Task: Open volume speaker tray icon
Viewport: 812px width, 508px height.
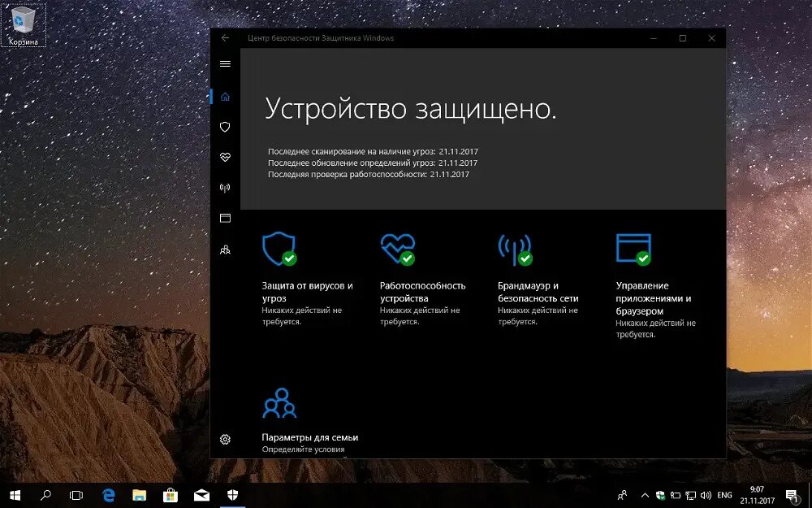Action: (706, 496)
